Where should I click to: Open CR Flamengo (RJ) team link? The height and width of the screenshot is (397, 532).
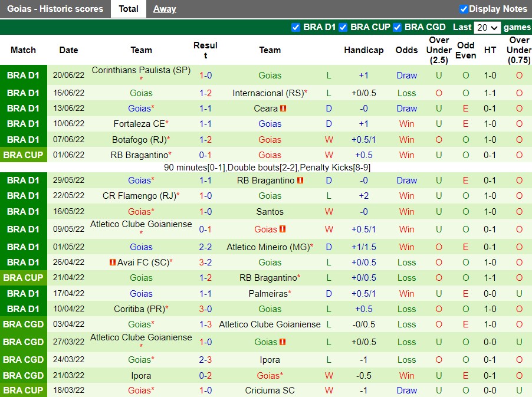tap(139, 196)
